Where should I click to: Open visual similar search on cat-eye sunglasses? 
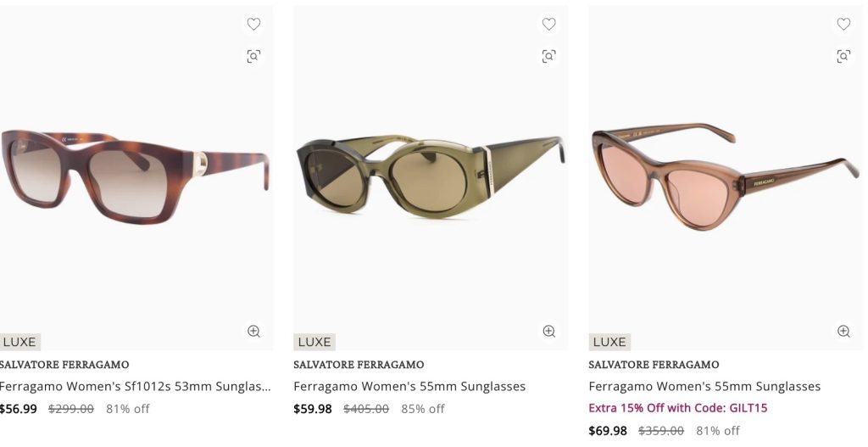tap(843, 56)
